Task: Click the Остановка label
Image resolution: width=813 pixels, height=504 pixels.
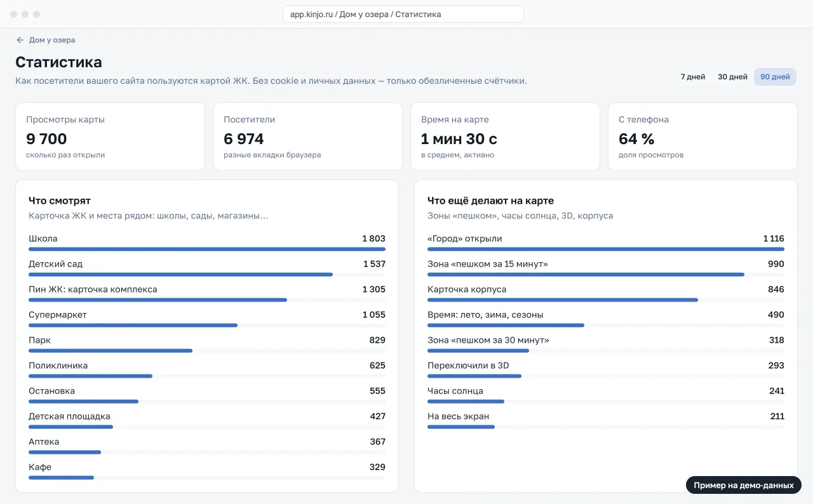Action: click(51, 391)
